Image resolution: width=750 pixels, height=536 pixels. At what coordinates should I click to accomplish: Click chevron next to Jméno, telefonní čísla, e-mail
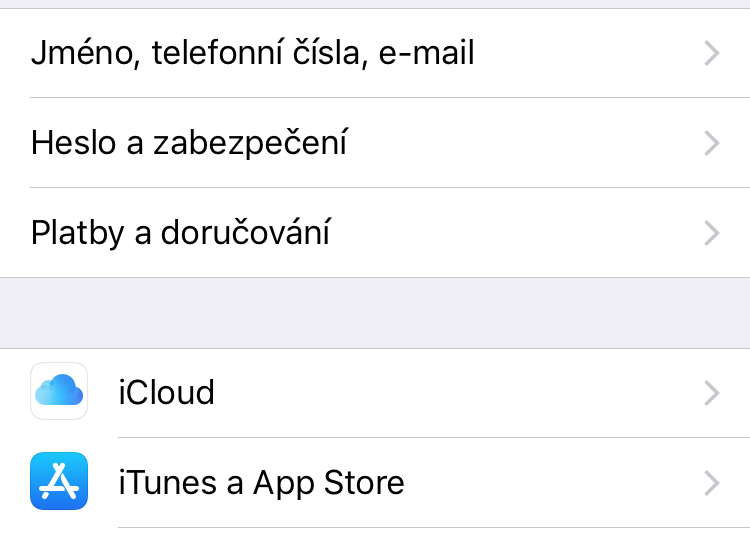point(711,53)
